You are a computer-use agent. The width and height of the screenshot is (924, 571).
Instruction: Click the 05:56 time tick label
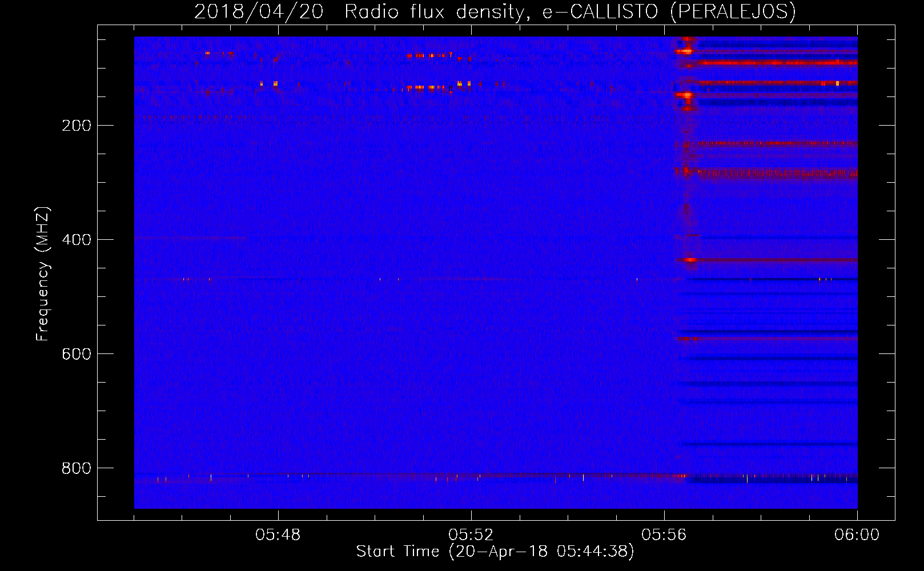tap(664, 535)
